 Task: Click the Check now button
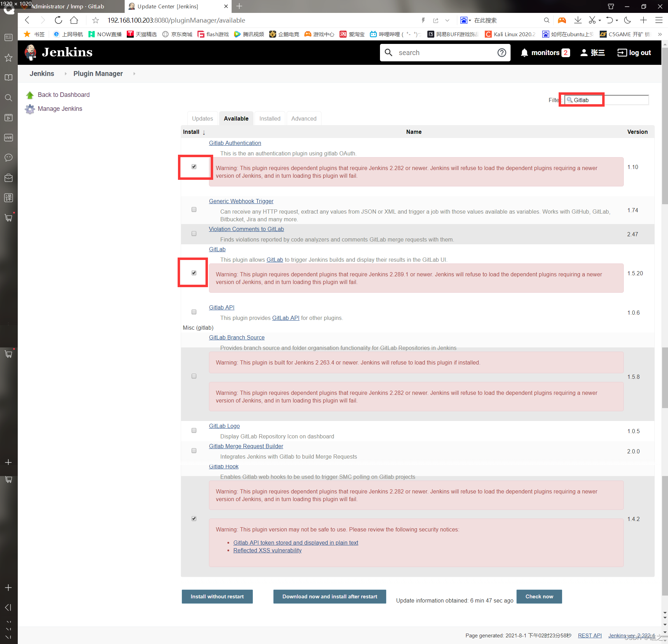click(539, 596)
